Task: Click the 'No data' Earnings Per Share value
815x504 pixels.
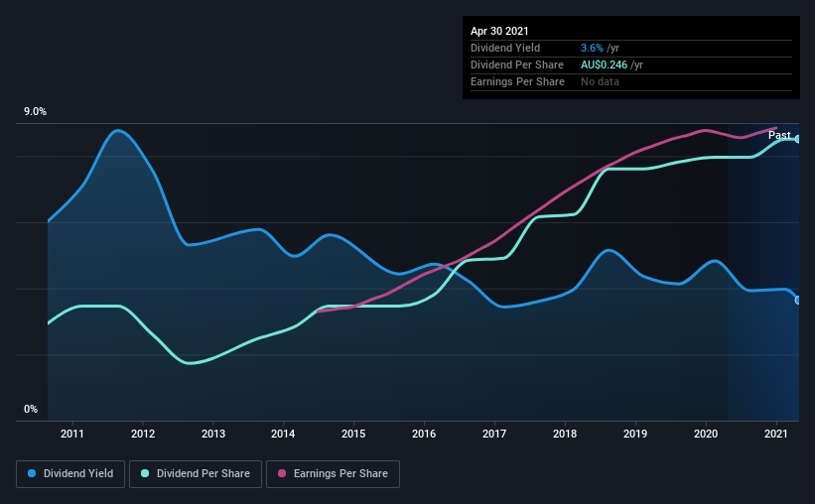Action: click(x=600, y=81)
